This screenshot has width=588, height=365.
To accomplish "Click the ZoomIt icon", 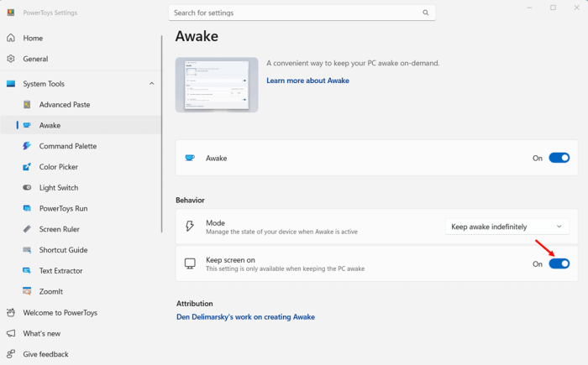I will click(x=27, y=291).
